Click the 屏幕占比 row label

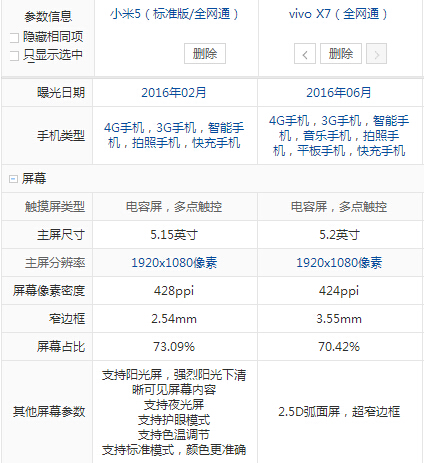point(61,347)
